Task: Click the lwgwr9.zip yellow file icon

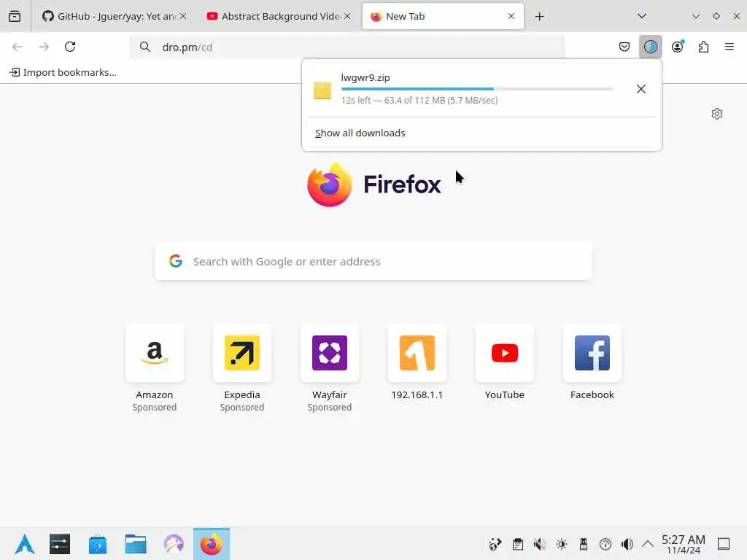Action: [322, 90]
